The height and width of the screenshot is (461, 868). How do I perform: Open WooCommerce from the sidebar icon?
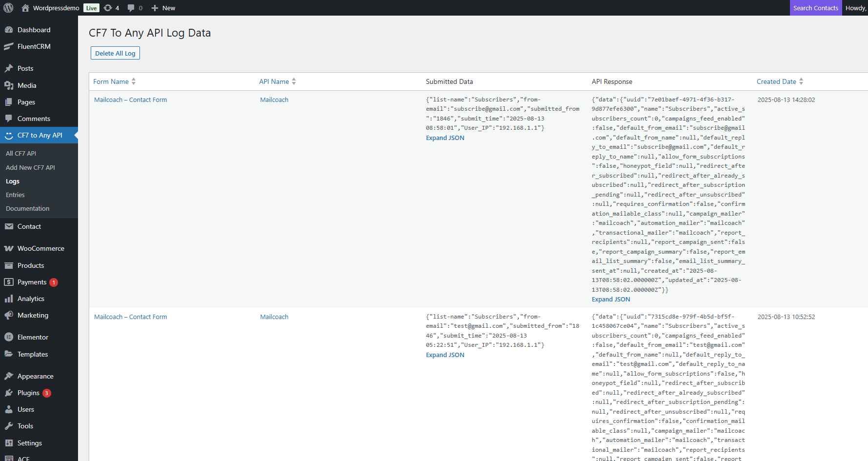point(9,248)
